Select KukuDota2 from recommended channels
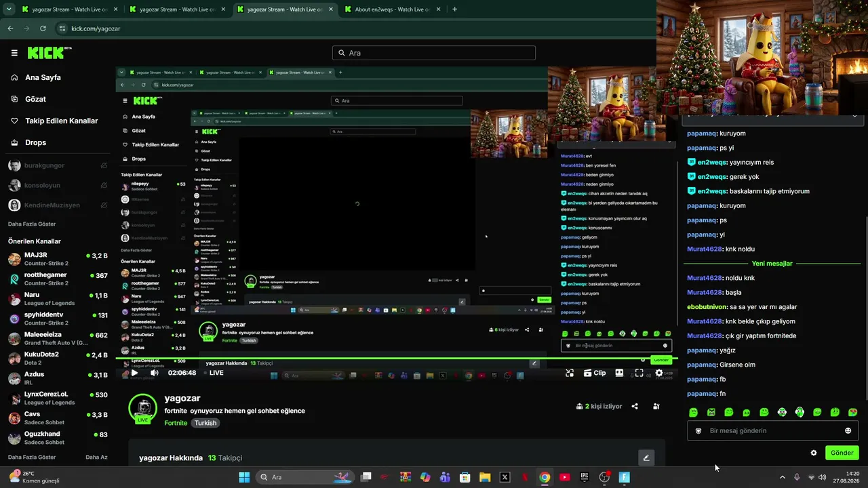This screenshot has width=868, height=488. 58,358
